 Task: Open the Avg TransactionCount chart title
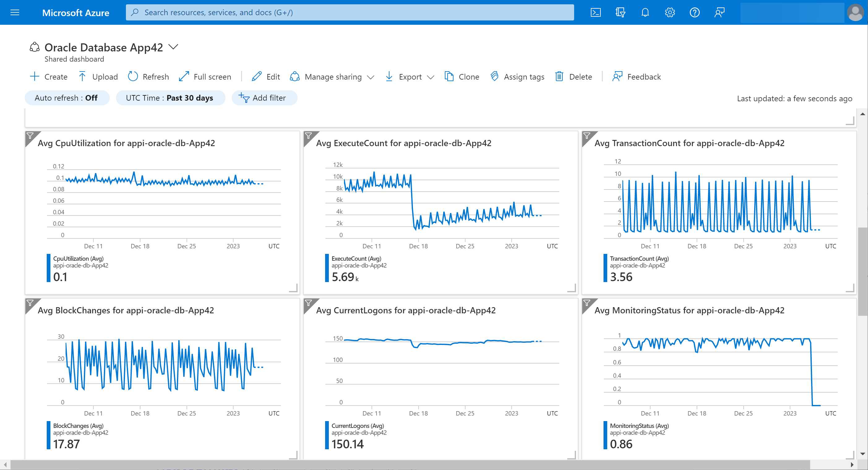[x=690, y=143]
